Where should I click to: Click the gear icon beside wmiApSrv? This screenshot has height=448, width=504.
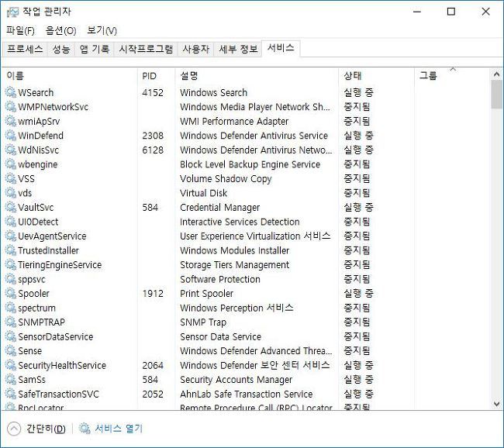click(11, 121)
